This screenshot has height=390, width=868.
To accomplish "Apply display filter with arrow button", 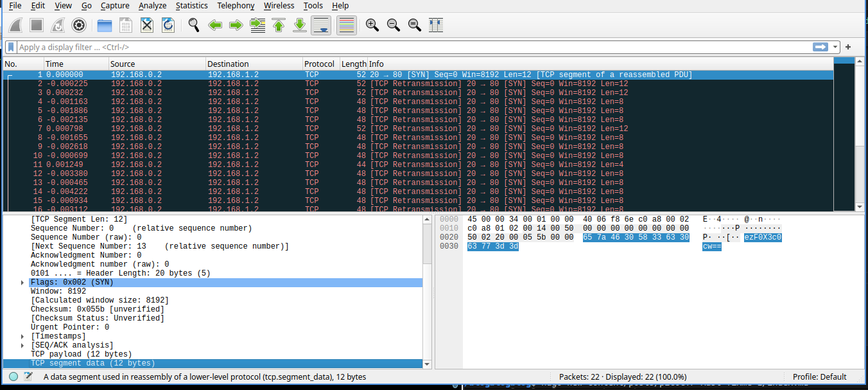I will pyautogui.click(x=820, y=47).
